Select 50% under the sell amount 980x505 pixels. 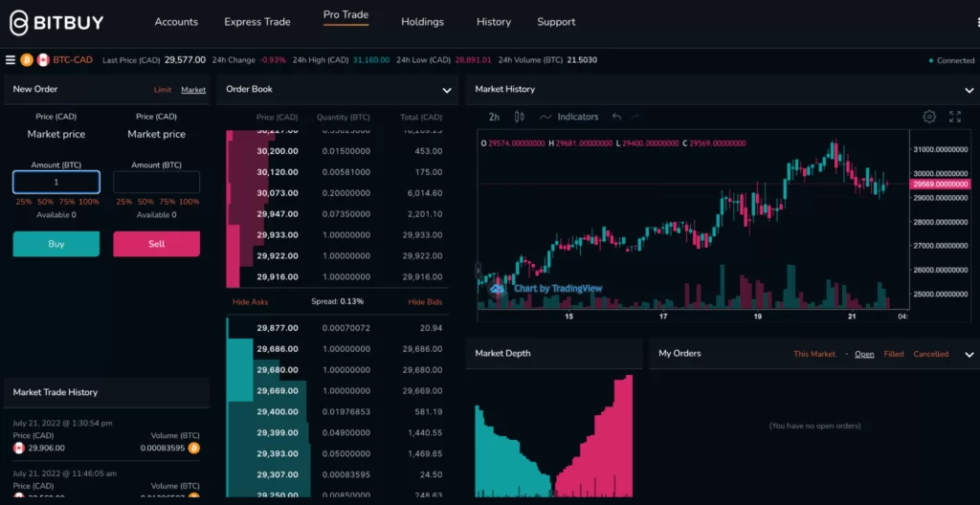pyautogui.click(x=145, y=202)
